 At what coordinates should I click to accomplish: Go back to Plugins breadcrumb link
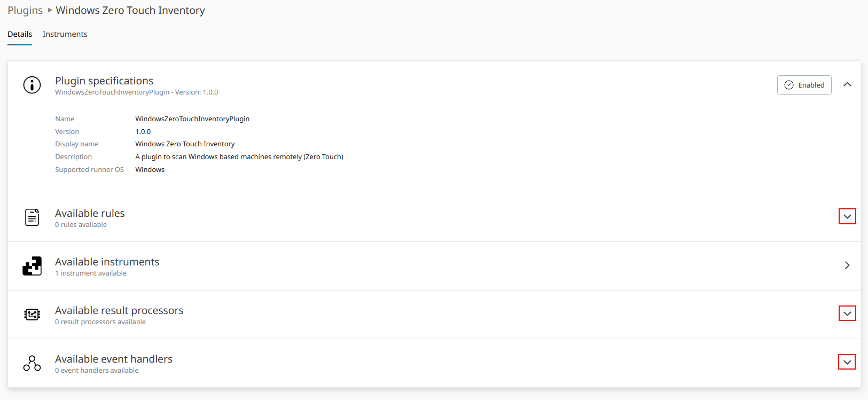coord(25,11)
